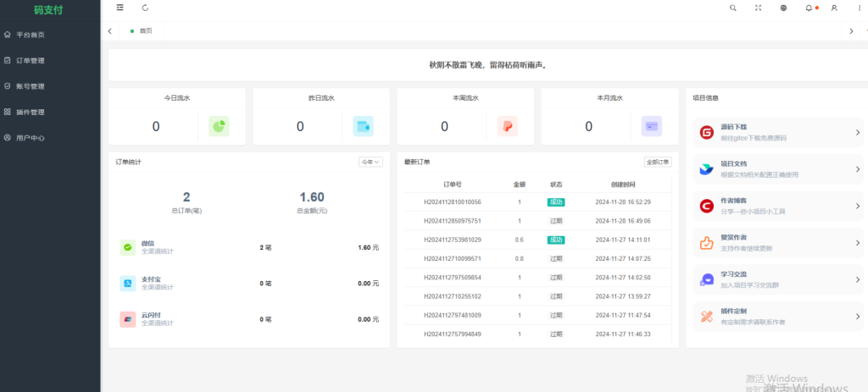
Task: Open 订单管理 in the sidebar
Action: click(x=31, y=60)
